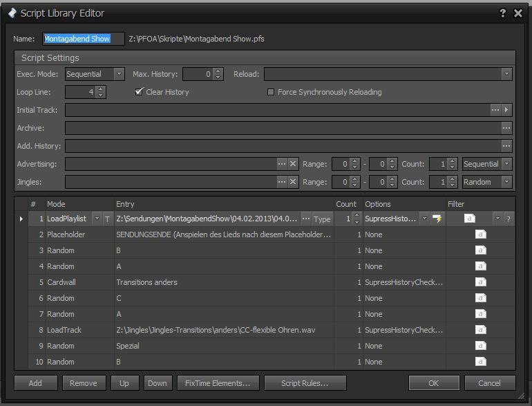The width and height of the screenshot is (532, 406).
Task: Click the Cancel button
Action: click(x=490, y=383)
